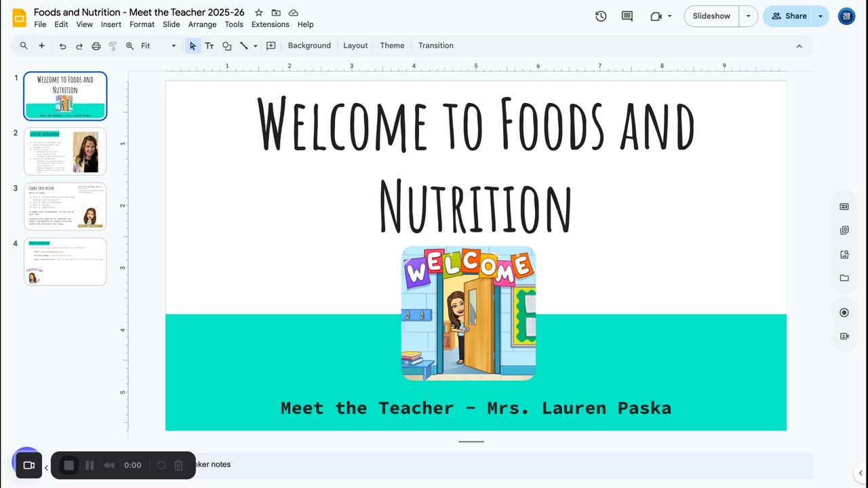Select slide 4 thumbnail
Viewport: 868px width, 488px height.
[65, 262]
